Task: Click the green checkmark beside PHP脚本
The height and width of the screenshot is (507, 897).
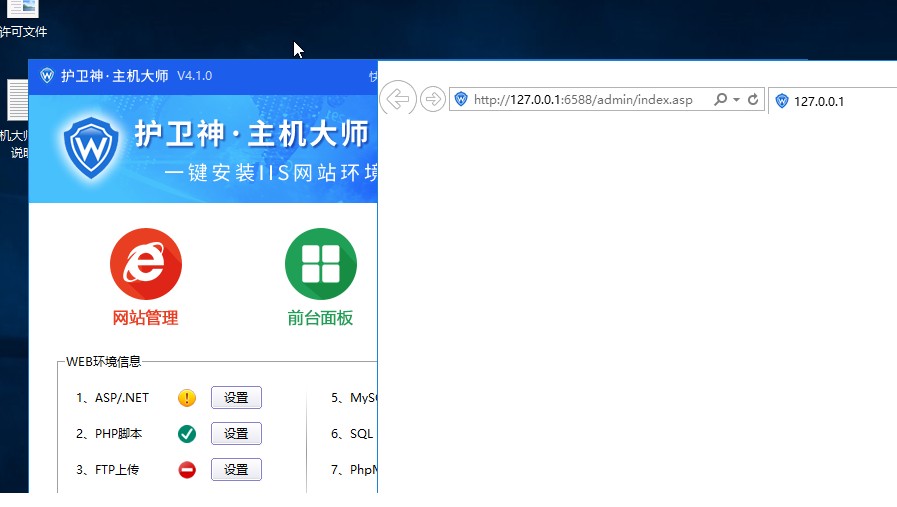Action: [187, 434]
